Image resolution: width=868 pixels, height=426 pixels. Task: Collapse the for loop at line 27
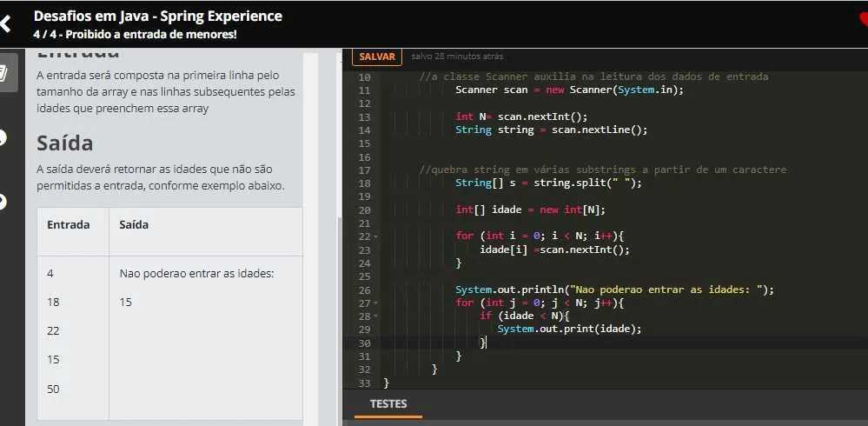pos(375,303)
